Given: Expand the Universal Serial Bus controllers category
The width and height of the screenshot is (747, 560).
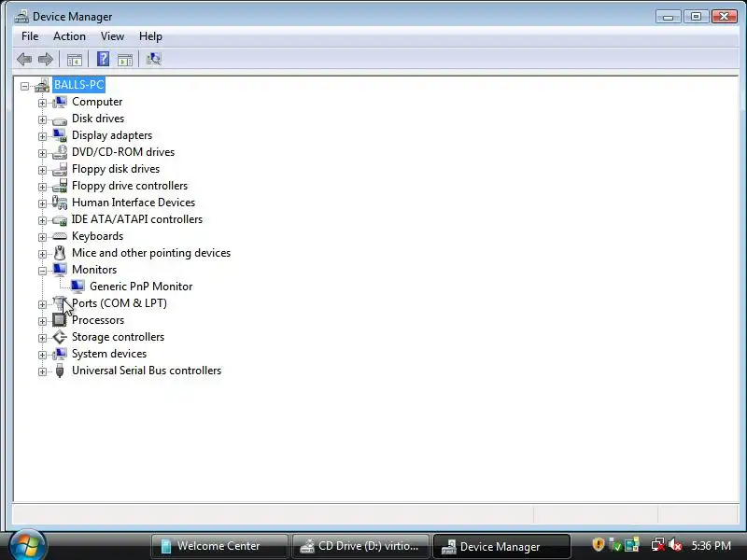Looking at the screenshot, I should [42, 371].
